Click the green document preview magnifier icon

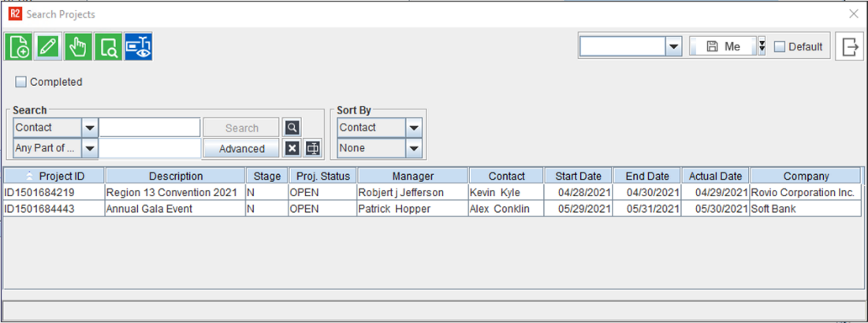click(108, 47)
